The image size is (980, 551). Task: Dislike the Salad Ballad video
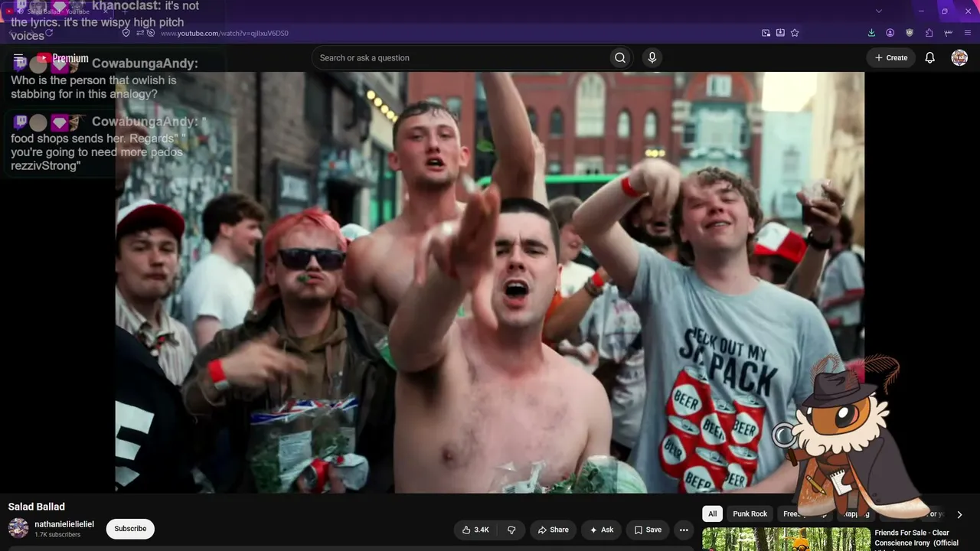pyautogui.click(x=511, y=530)
